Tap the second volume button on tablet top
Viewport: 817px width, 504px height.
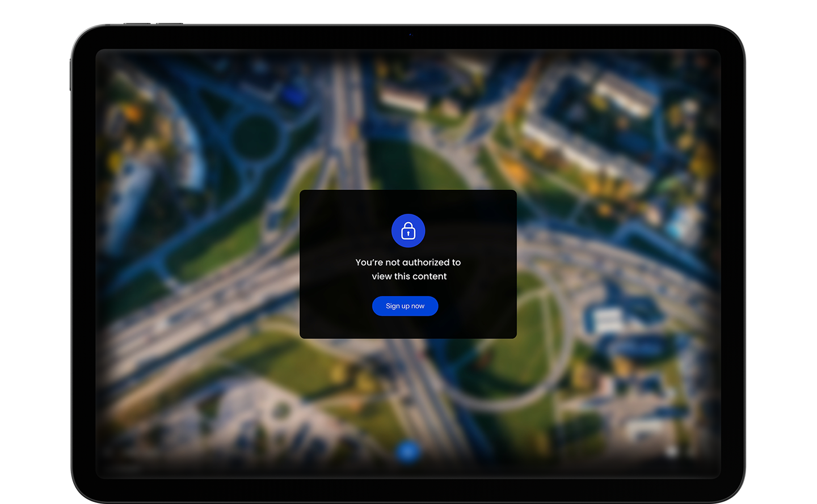(170, 24)
